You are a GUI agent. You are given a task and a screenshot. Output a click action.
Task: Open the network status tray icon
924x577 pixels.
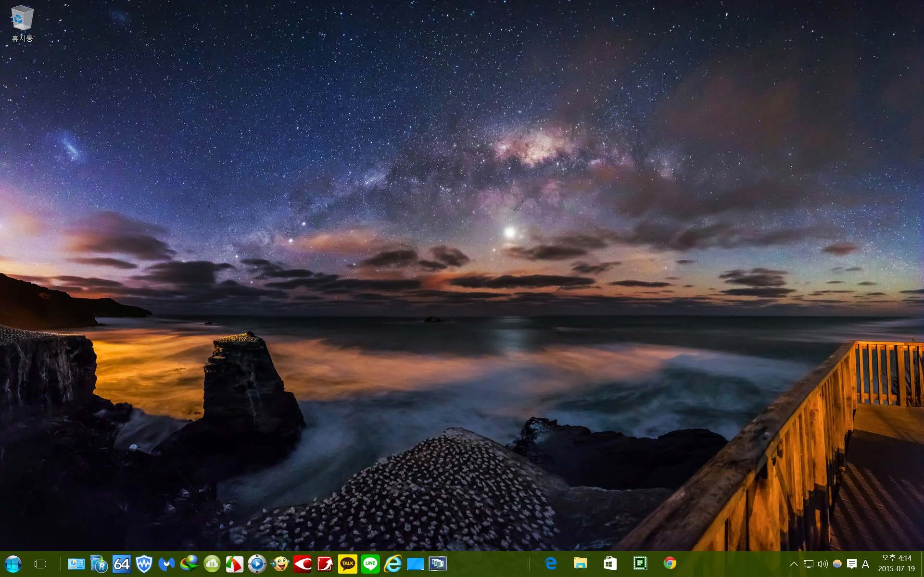(809, 564)
